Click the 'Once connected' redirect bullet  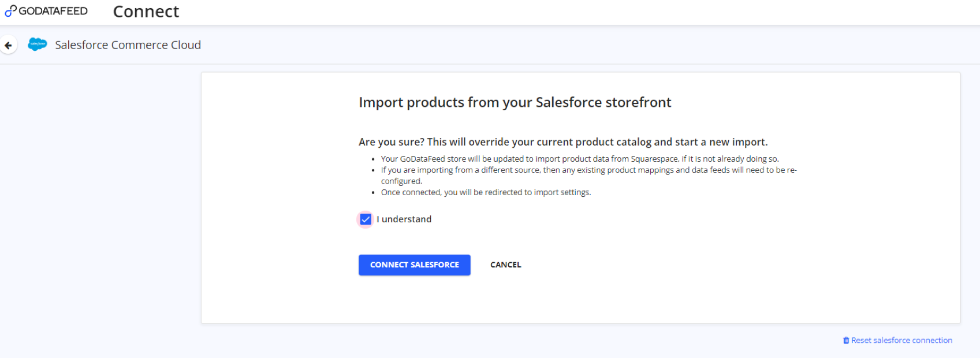(486, 192)
